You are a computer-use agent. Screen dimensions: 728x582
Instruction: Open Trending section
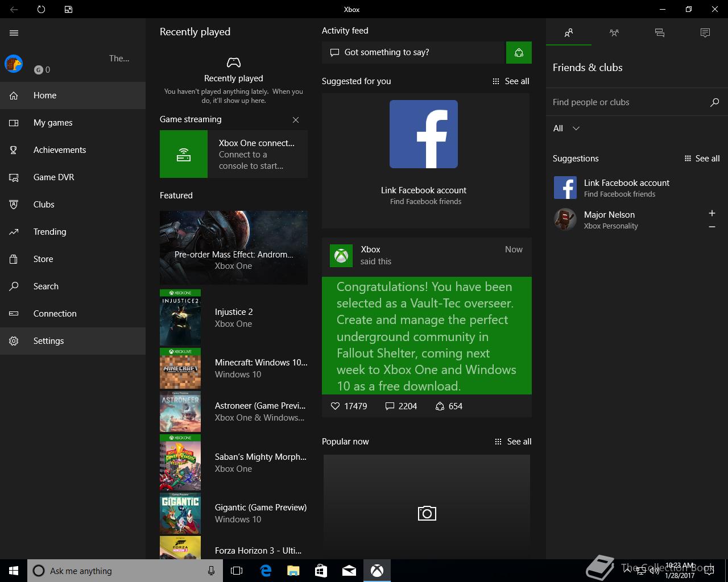tap(73, 232)
